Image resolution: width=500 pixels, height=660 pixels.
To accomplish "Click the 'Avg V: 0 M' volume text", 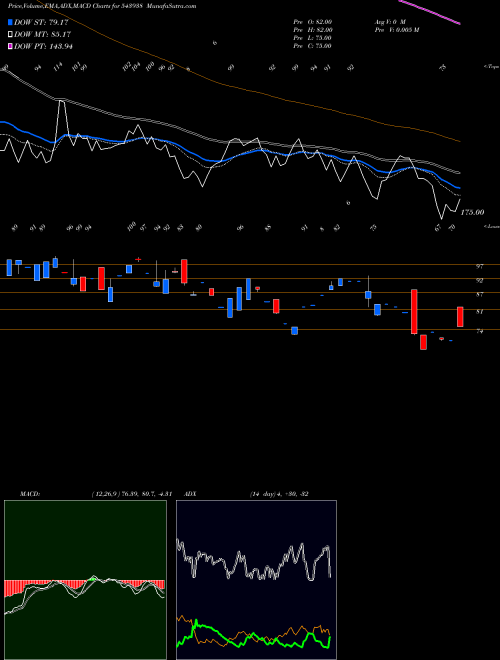I will (x=390, y=21).
